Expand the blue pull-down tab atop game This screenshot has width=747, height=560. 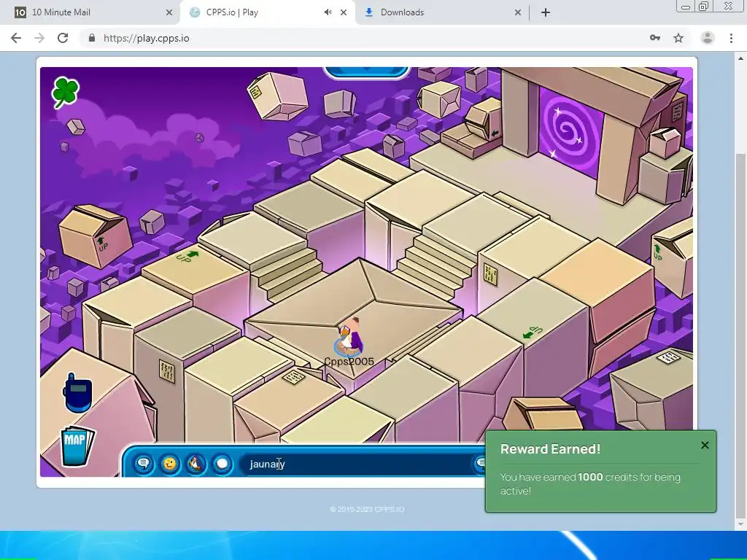(366, 71)
